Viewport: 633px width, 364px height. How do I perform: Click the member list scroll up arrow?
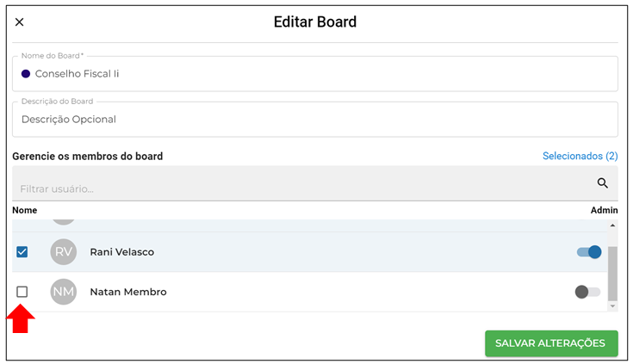612,225
